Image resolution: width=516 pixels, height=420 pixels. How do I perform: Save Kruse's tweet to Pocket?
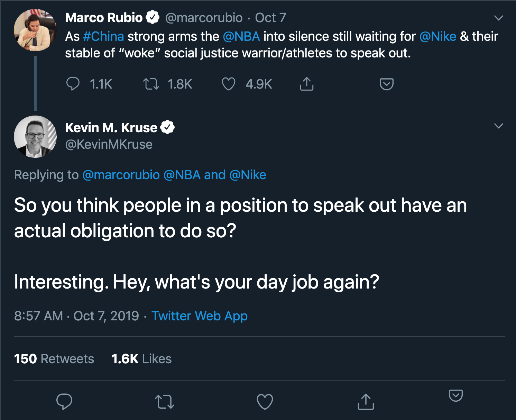(x=455, y=395)
